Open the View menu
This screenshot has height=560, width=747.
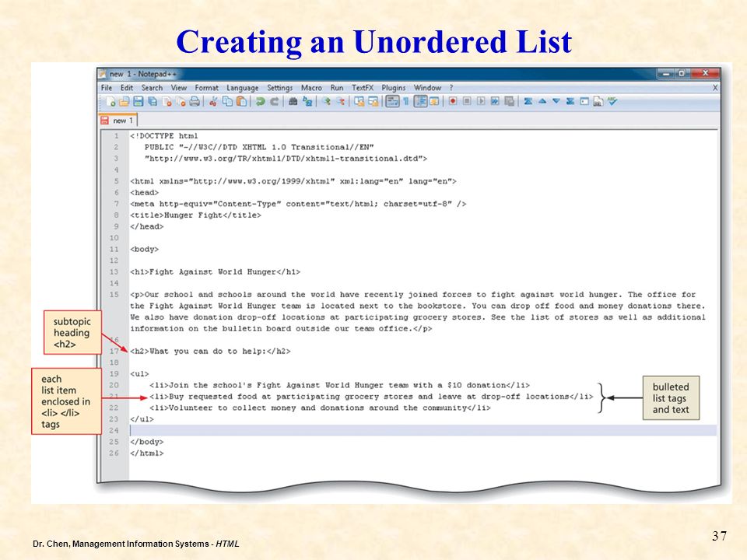(x=179, y=88)
